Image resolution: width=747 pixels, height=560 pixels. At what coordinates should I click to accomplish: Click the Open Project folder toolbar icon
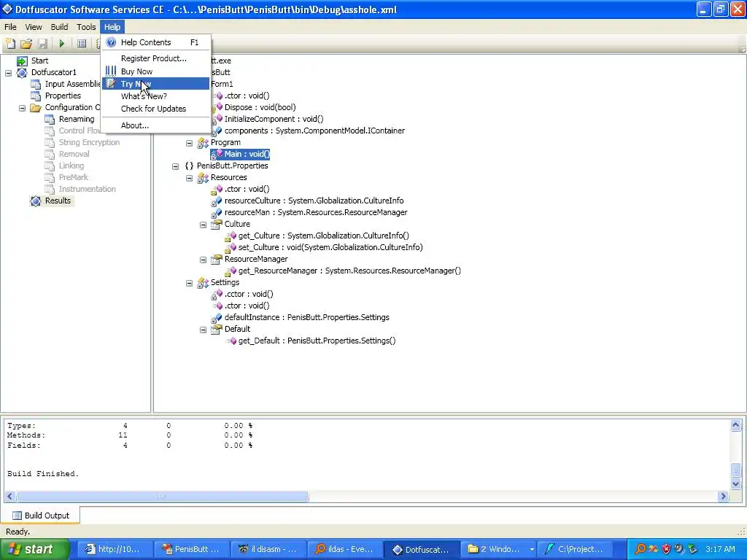[x=26, y=44]
